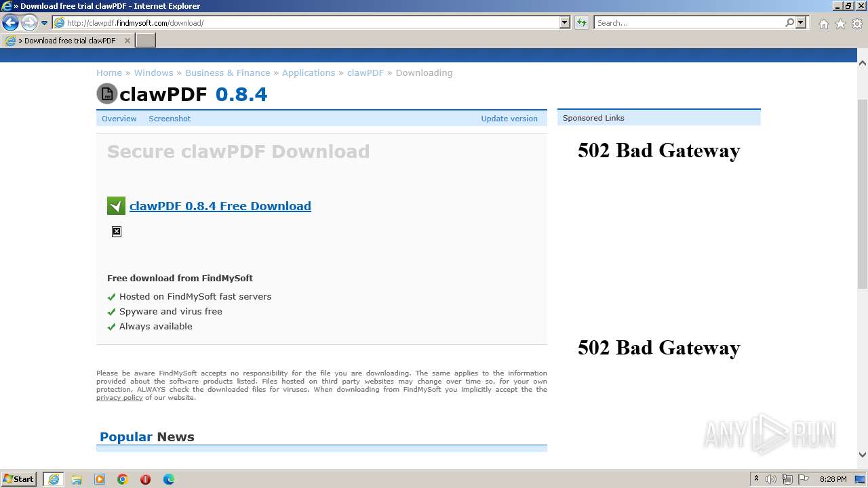Click the network connection tray icon
The height and width of the screenshot is (488, 868).
click(787, 479)
